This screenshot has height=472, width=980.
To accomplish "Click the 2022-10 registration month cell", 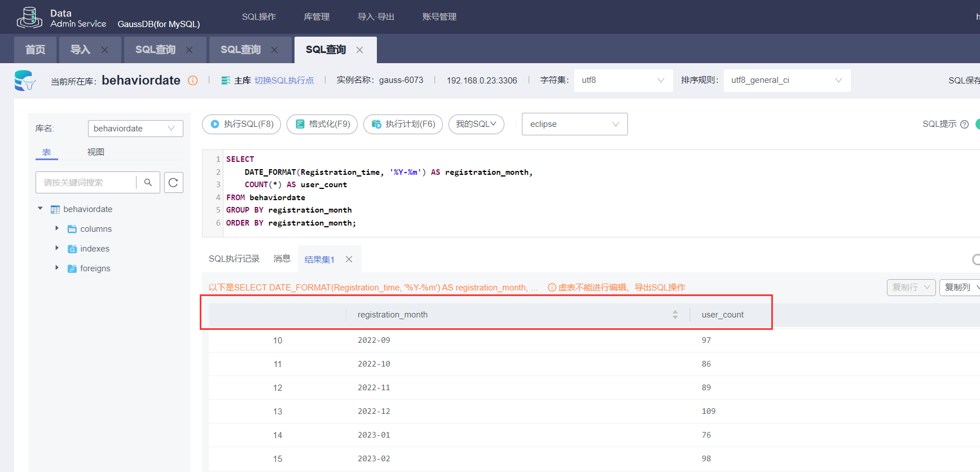I will (x=374, y=364).
